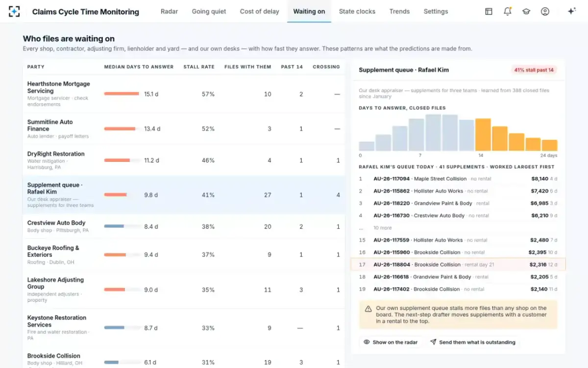588x368 pixels.
Task: Open the user account icon
Action: pyautogui.click(x=545, y=11)
